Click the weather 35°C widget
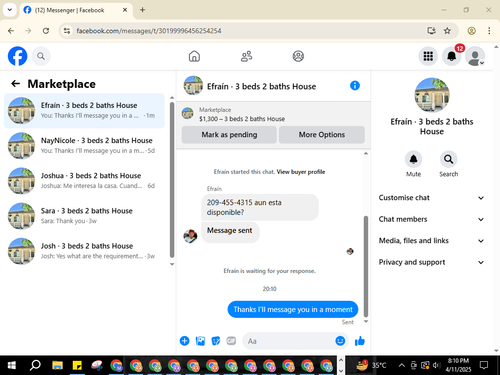The image size is (500, 375). tap(371, 366)
